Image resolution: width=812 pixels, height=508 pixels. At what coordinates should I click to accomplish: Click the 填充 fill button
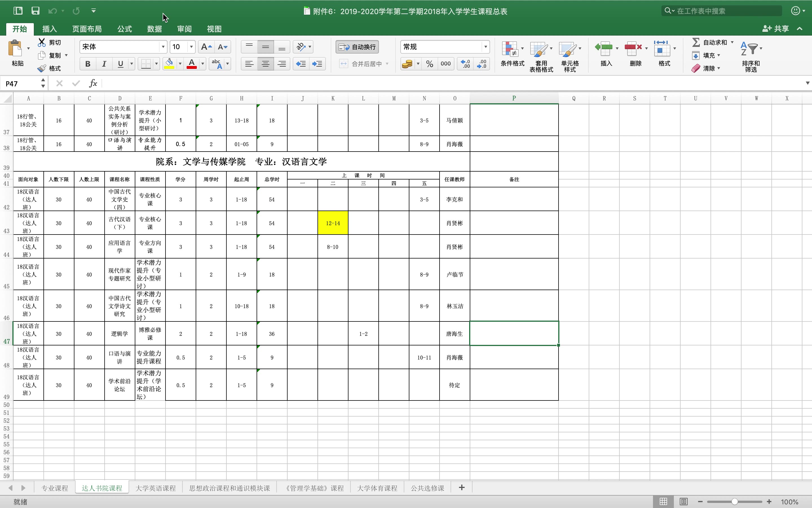tap(705, 55)
